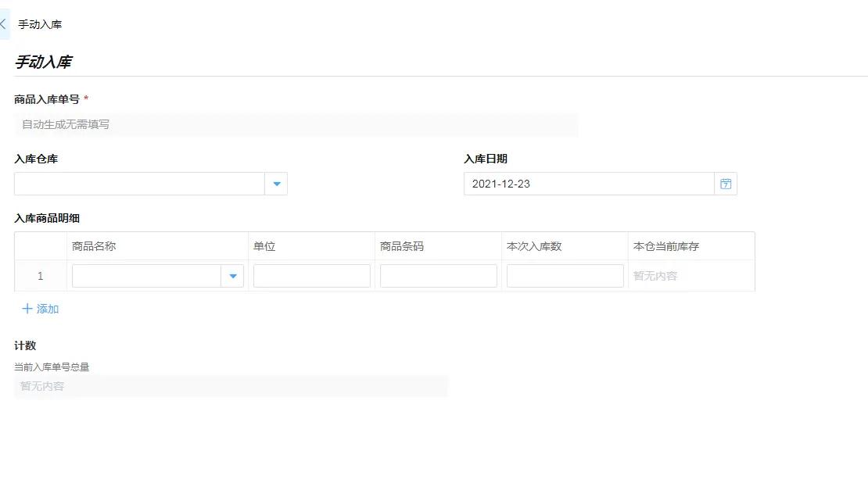
Task: Open the calendar icon next to 入库日期
Action: pos(726,183)
